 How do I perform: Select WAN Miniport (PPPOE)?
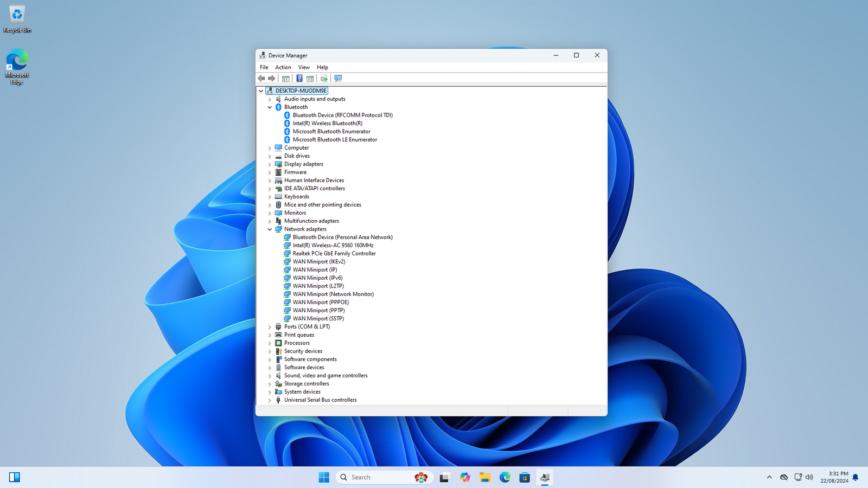321,302
